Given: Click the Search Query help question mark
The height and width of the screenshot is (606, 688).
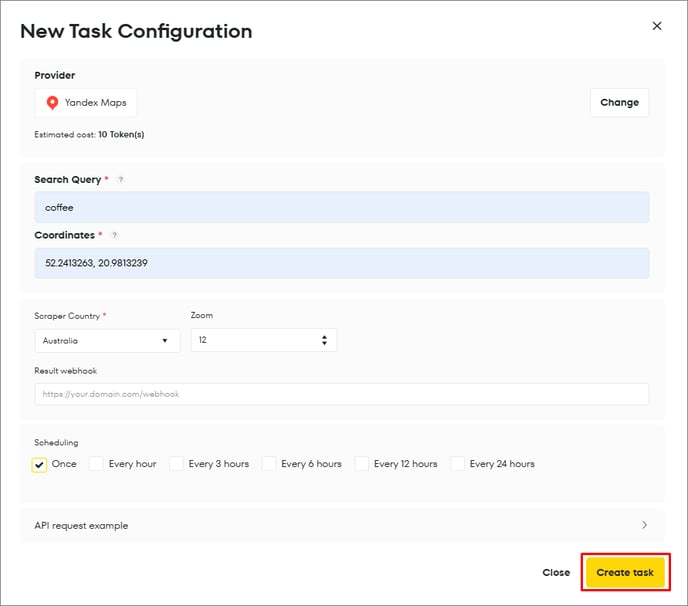Looking at the screenshot, I should pyautogui.click(x=121, y=179).
